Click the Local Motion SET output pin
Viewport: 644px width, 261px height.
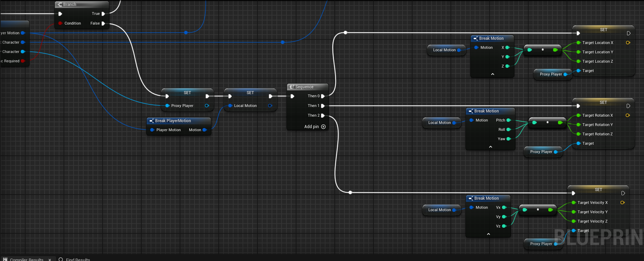click(x=270, y=106)
